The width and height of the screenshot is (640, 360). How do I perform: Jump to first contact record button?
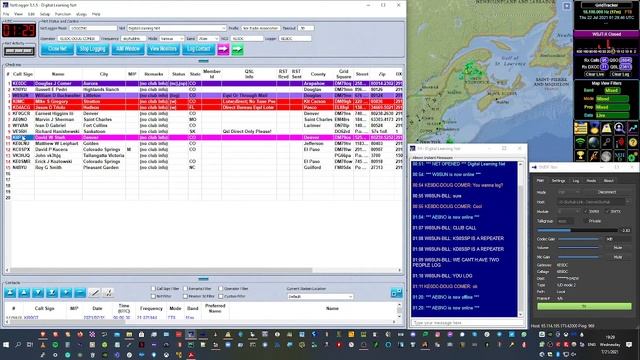point(10,293)
